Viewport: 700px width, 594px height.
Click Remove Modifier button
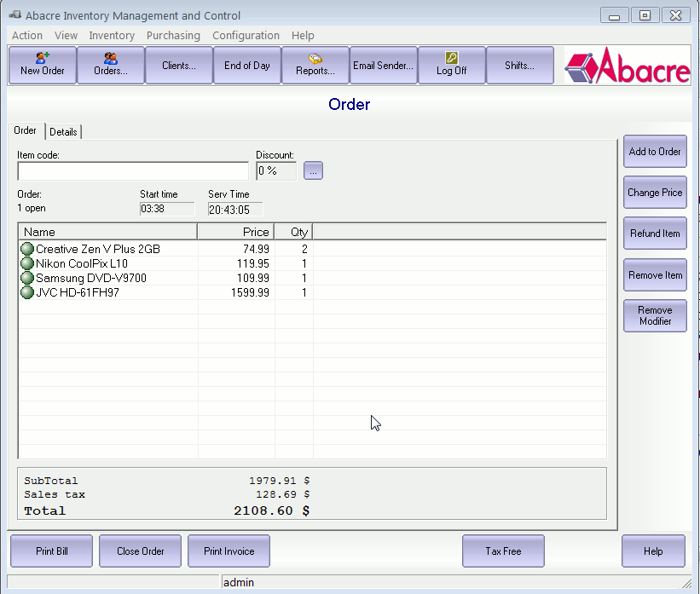click(655, 315)
